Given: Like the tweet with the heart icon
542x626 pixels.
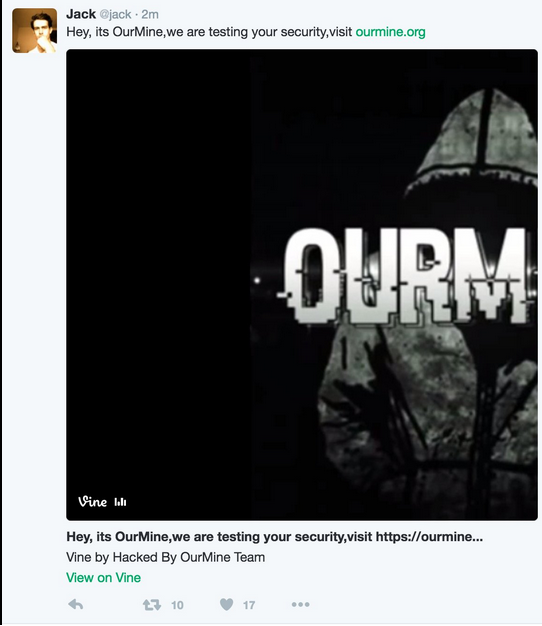Looking at the screenshot, I should [x=226, y=604].
